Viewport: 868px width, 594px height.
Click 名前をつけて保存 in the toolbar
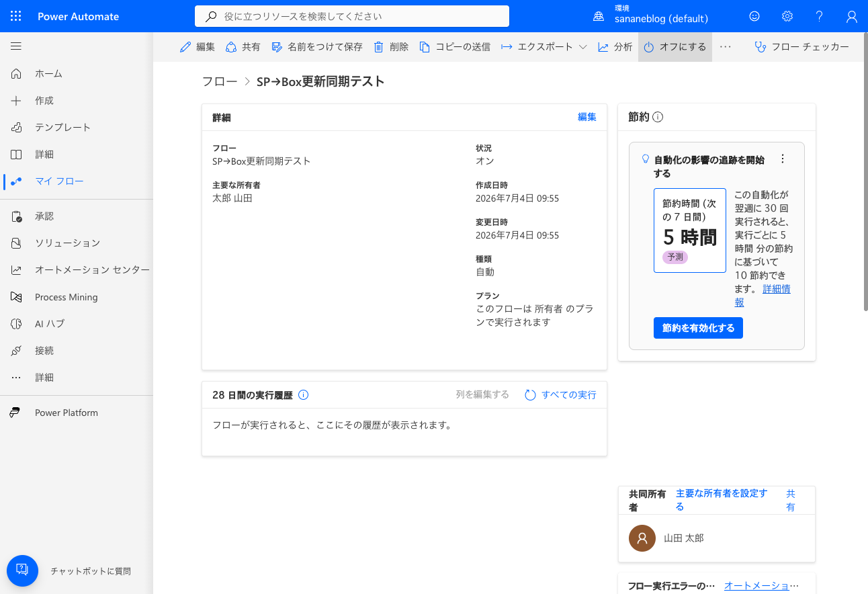click(x=317, y=47)
